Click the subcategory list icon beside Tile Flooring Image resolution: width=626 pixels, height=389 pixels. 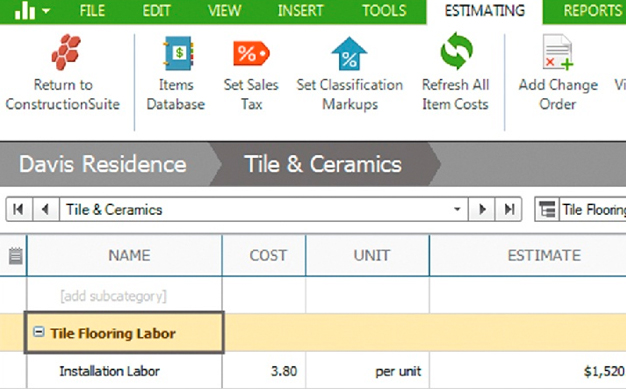547,209
